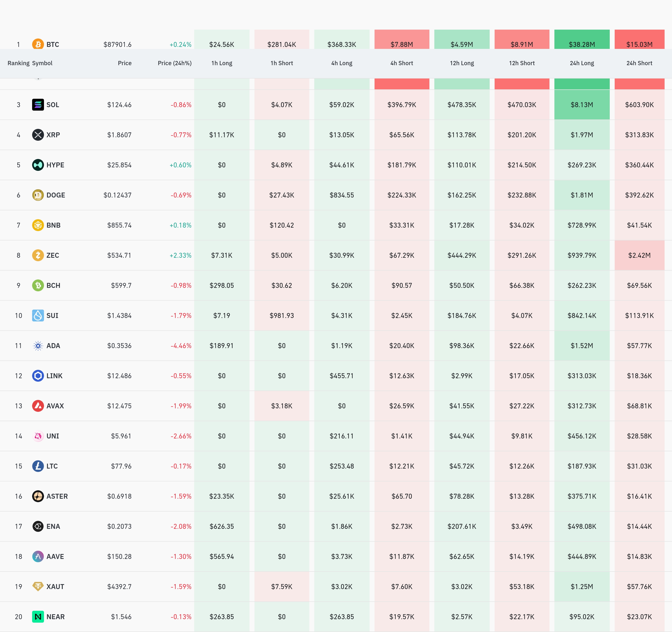Screen dimensions: 672x632
Task: Click ZEC 24h Short $2.42M cell
Action: pos(639,255)
